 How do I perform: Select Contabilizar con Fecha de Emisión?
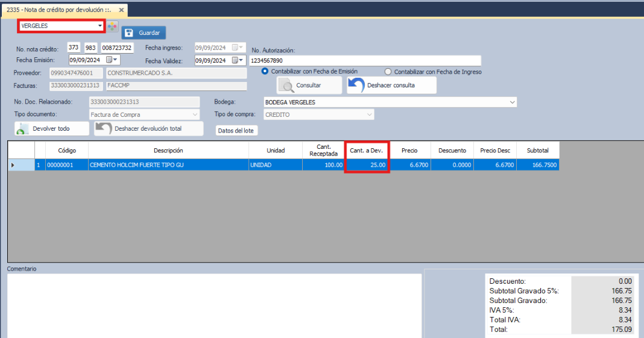(x=265, y=72)
